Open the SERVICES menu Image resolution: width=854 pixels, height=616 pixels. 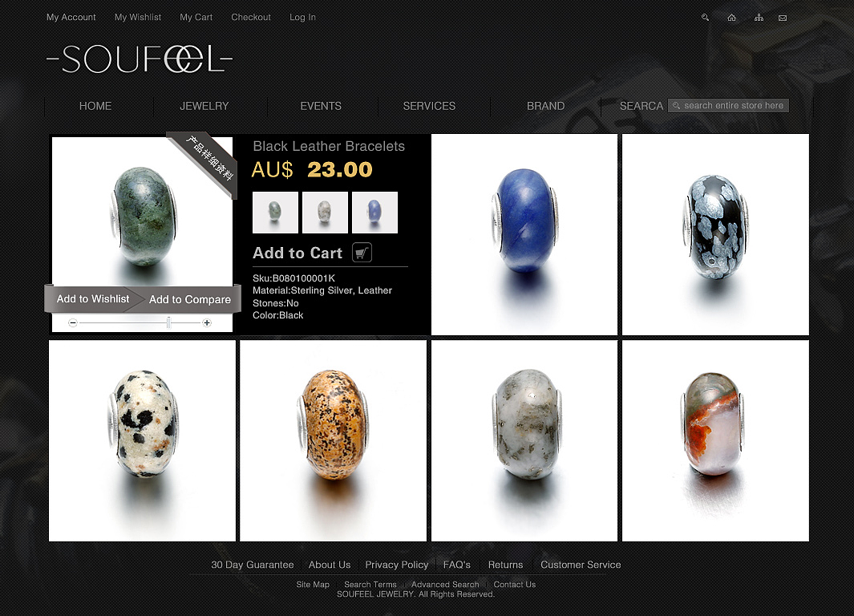click(x=429, y=106)
